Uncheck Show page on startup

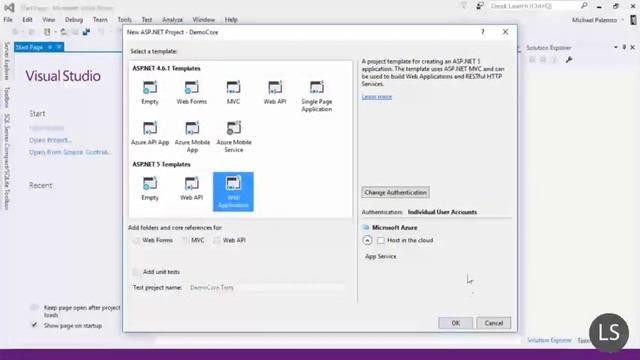coord(34,325)
